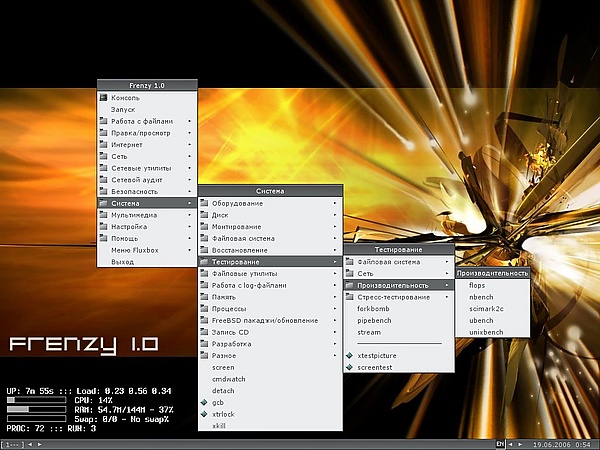Open the Меню Fluxbox submenu arrow
The height and width of the screenshot is (450, 600).
coord(190,250)
